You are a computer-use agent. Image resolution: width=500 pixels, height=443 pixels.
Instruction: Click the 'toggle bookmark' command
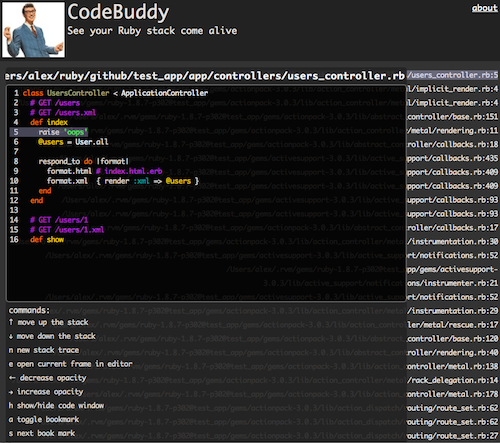44,419
